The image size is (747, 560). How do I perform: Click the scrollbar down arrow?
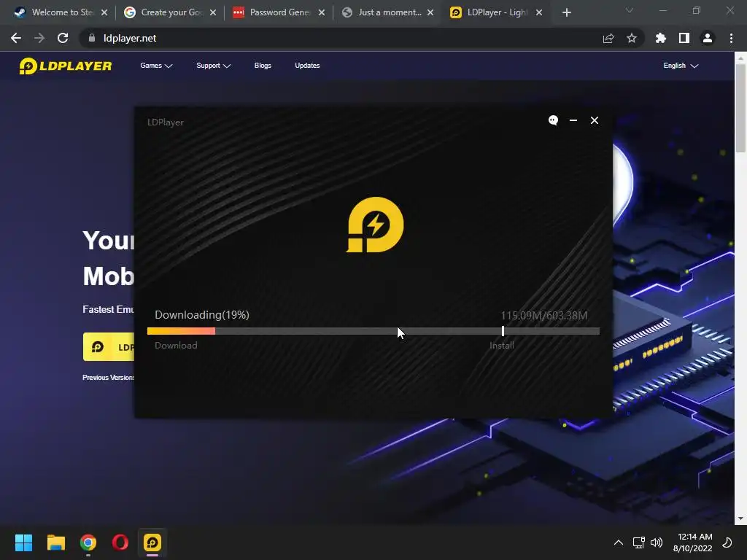(x=740, y=518)
